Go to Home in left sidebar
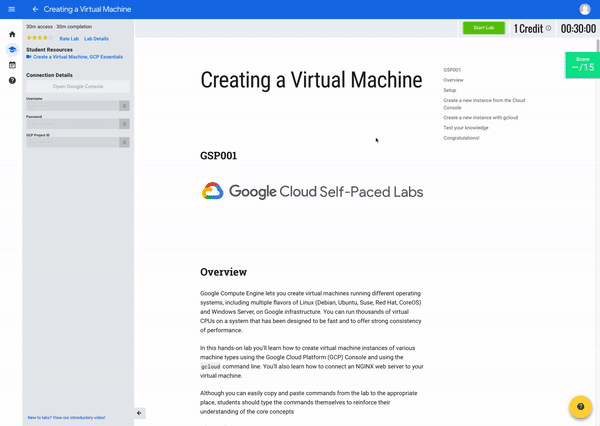Viewport: 600px width, 426px height. pos(12,34)
